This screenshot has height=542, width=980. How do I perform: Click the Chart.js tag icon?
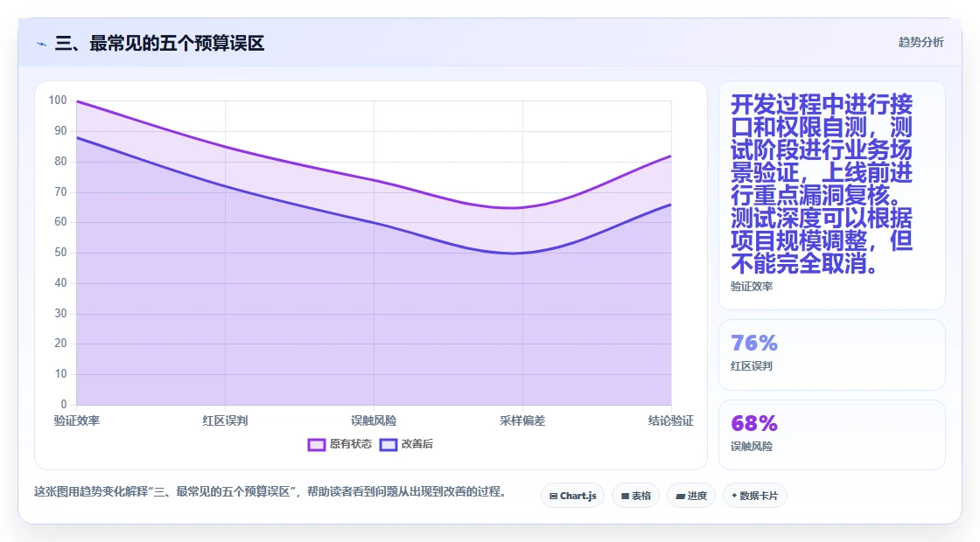point(553,496)
